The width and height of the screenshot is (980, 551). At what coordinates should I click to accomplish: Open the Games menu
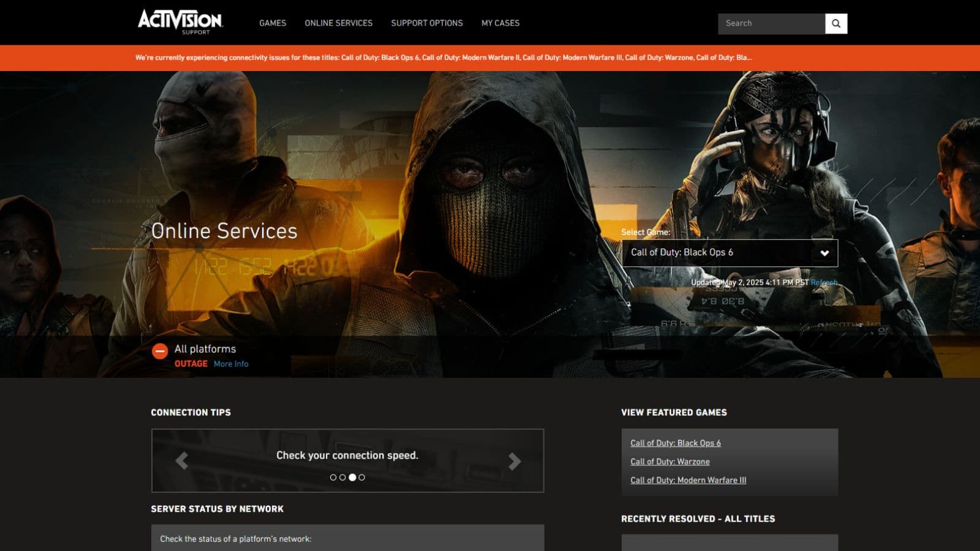click(x=273, y=23)
